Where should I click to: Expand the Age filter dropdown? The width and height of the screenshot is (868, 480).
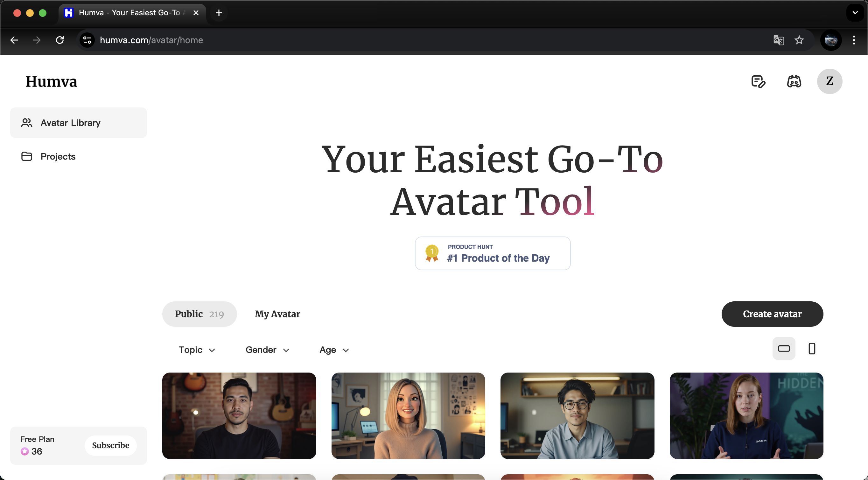334,350
